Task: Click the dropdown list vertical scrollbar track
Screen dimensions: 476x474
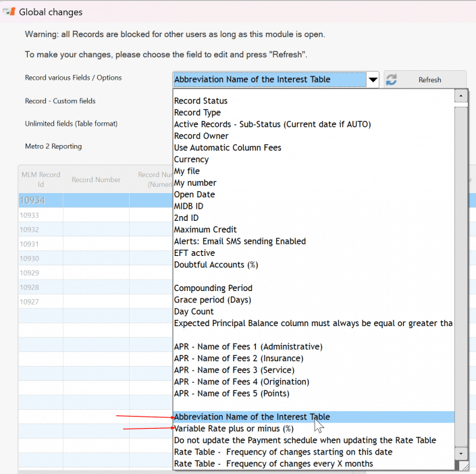Action: tap(461, 270)
